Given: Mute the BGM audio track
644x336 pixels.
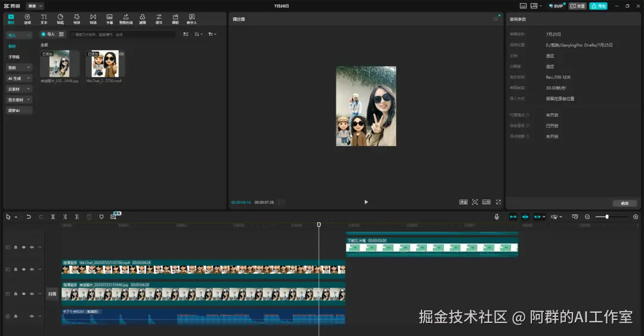Looking at the screenshot, I should pos(32,316).
